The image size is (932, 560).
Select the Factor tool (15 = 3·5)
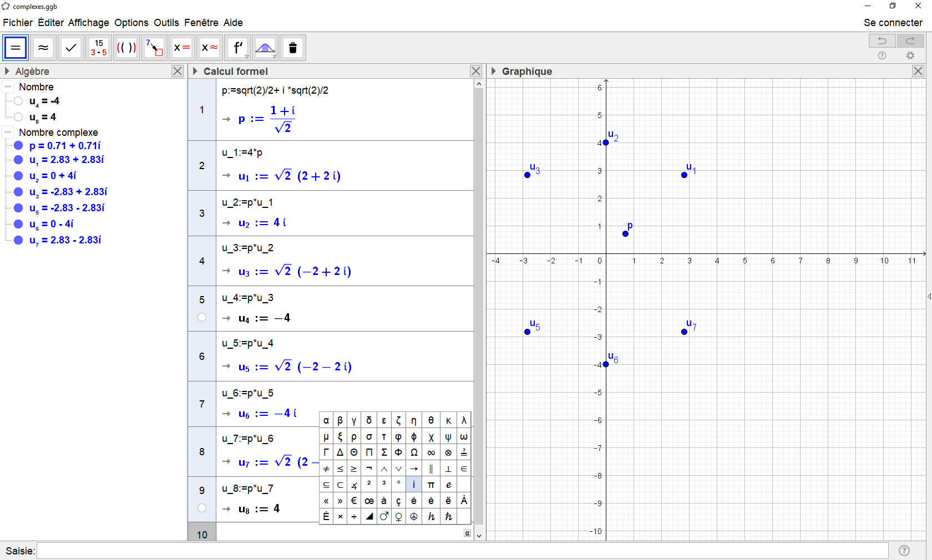pyautogui.click(x=99, y=48)
